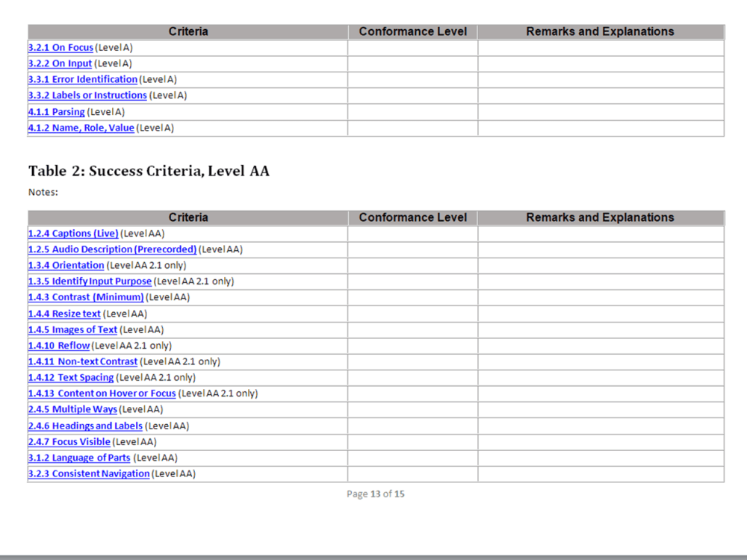Click the 1.4.4 Resize text link
The image size is (747, 560).
64,314
